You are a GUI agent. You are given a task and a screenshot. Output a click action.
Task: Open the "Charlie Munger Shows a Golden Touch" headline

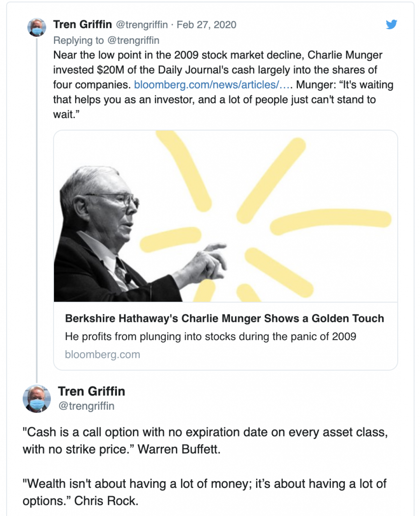click(x=224, y=318)
